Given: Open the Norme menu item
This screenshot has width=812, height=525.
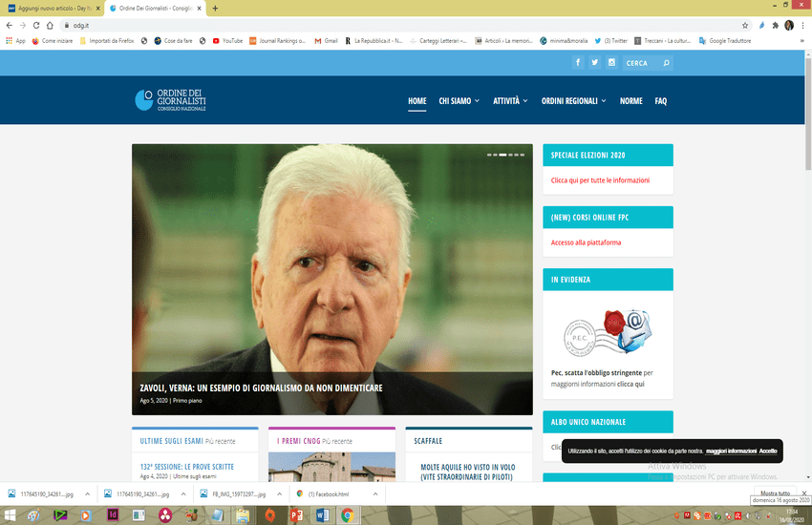Looking at the screenshot, I should click(x=630, y=100).
